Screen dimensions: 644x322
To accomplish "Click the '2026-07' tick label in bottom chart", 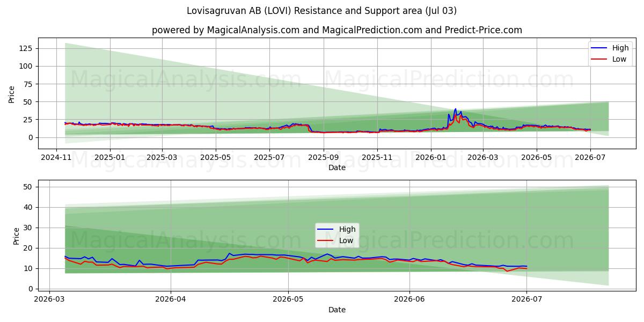I will point(526,300).
